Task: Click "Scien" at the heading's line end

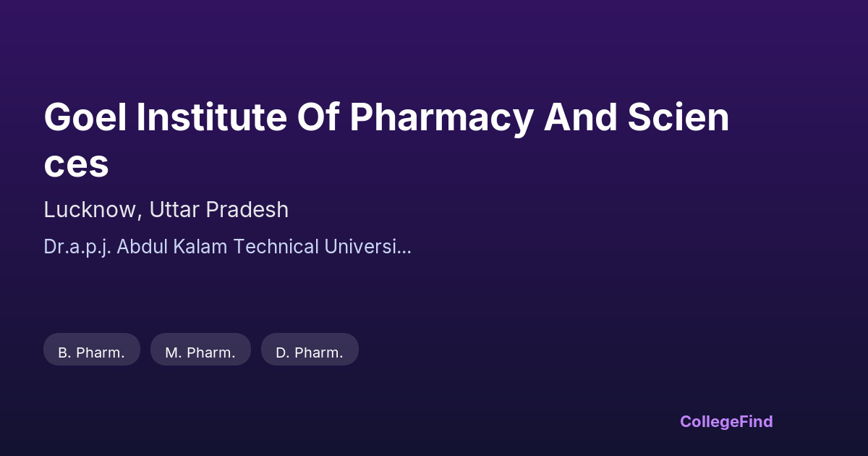Action: pyautogui.click(x=678, y=118)
